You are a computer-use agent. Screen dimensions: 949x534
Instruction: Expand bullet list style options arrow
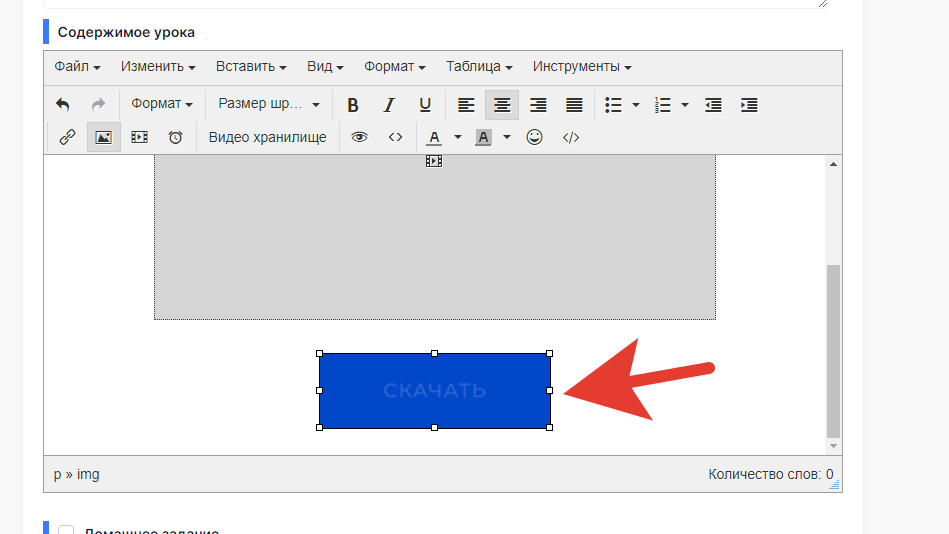point(635,105)
